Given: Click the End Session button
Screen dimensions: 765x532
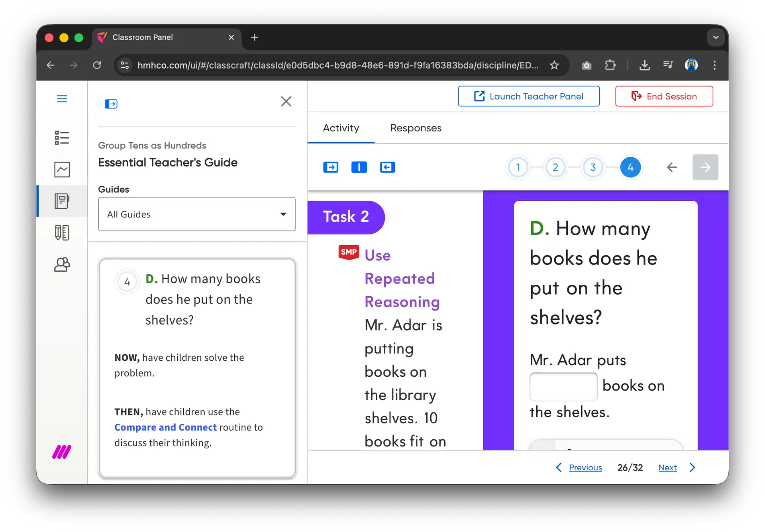Looking at the screenshot, I should point(664,96).
